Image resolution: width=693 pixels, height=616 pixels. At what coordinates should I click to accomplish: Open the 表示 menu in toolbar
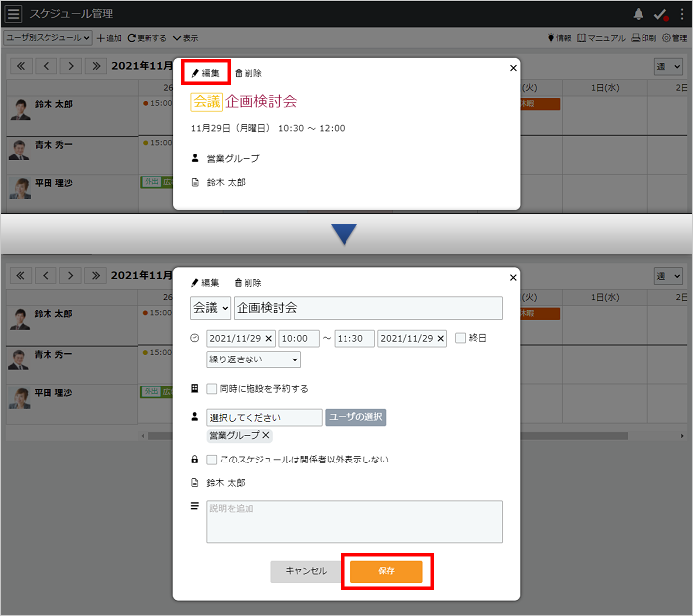186,38
